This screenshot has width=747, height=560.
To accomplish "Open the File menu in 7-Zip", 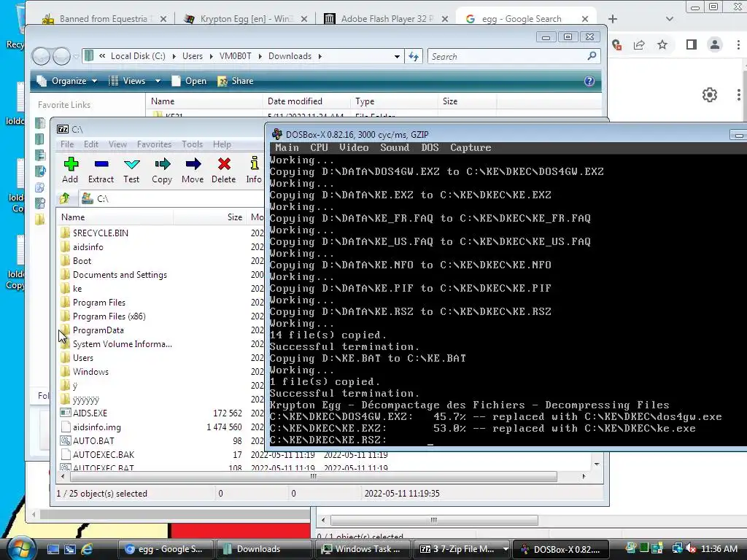I will 67,144.
